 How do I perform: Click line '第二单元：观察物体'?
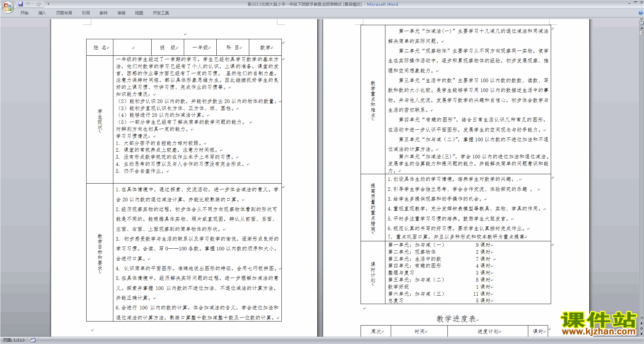412,252
